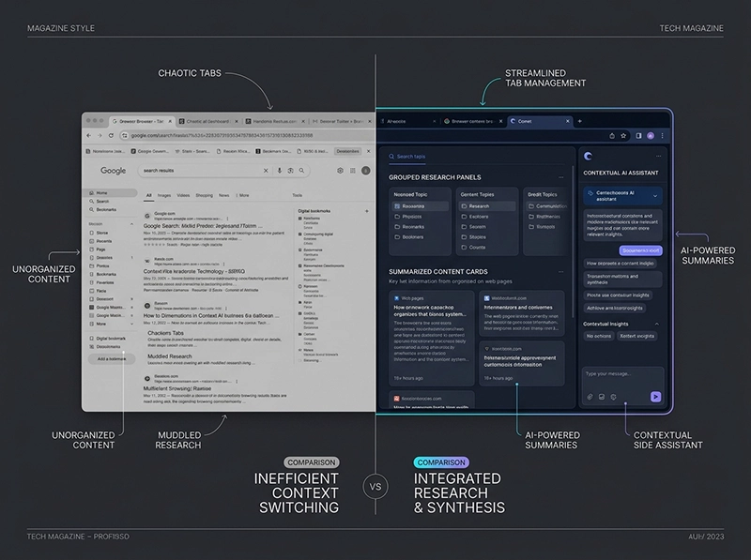Viewport: 751px width, 560px height.
Task: Send message with purple arrow button
Action: pos(655,396)
